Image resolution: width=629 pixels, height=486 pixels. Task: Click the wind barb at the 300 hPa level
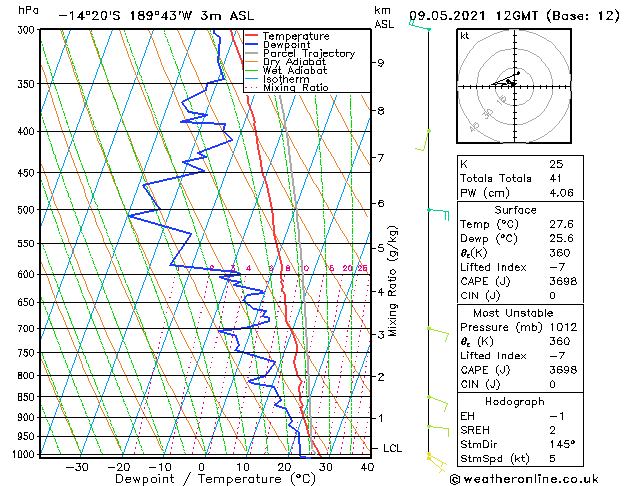tap(420, 26)
